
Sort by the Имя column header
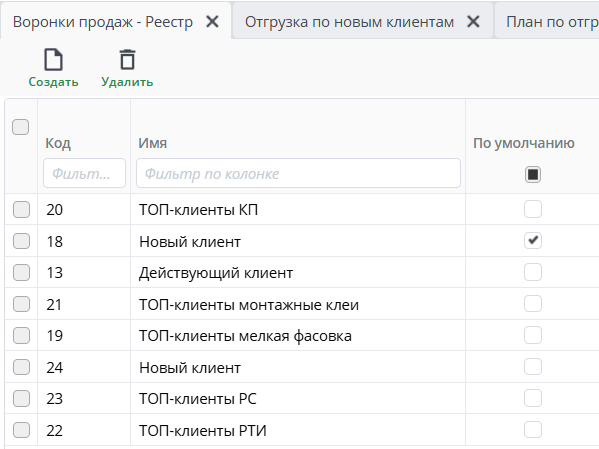[152, 143]
